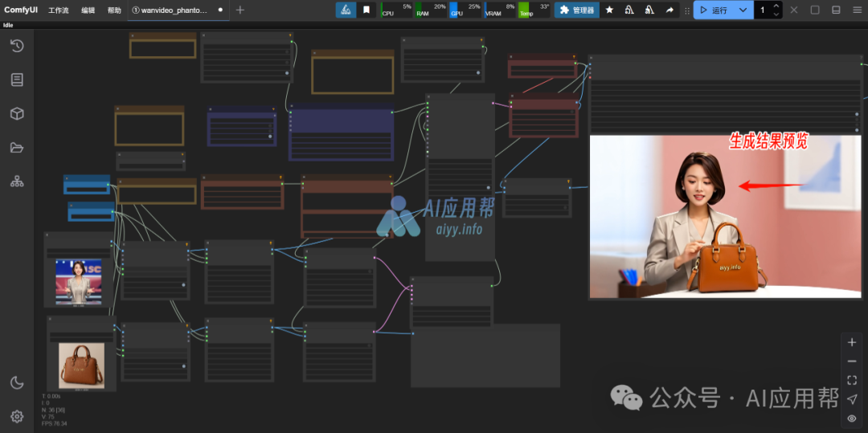Click the brown handbag image thumbnail in node
Image resolution: width=868 pixels, height=433 pixels.
click(81, 366)
